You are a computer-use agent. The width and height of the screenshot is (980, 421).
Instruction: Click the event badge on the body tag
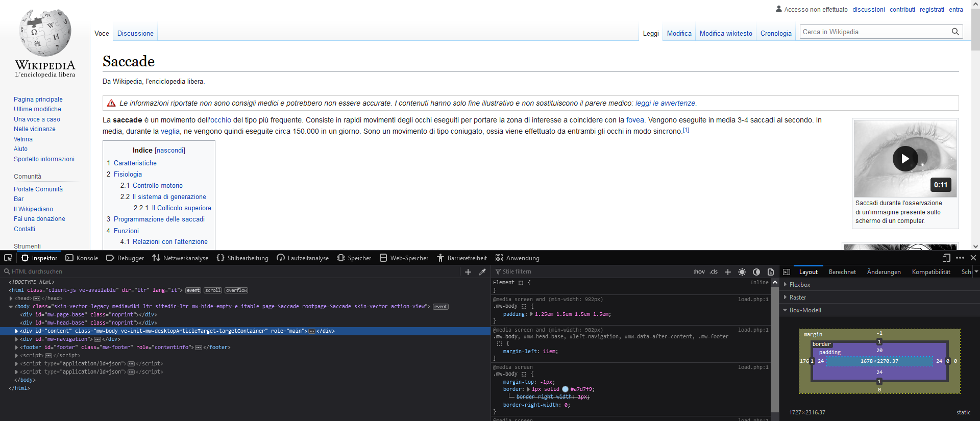tap(440, 307)
